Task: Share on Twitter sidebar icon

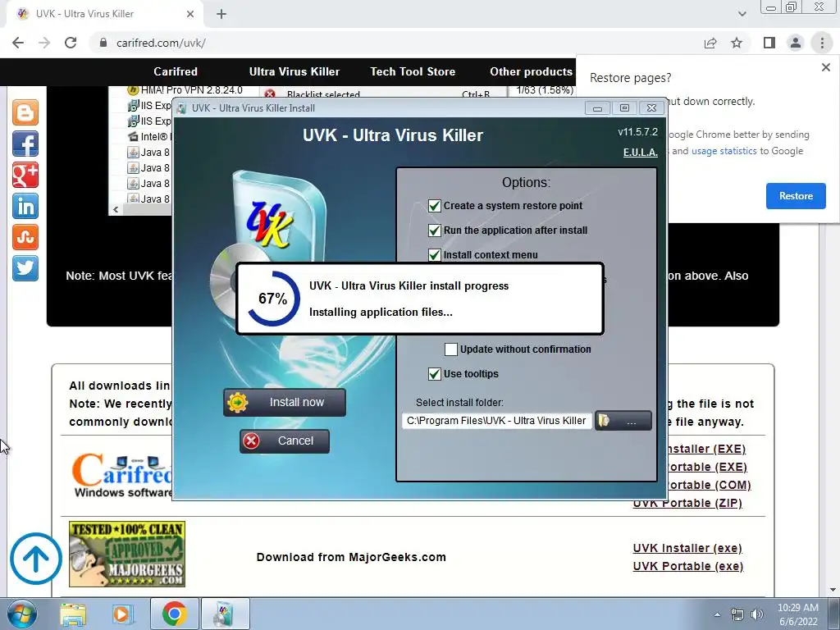Action: tap(25, 268)
